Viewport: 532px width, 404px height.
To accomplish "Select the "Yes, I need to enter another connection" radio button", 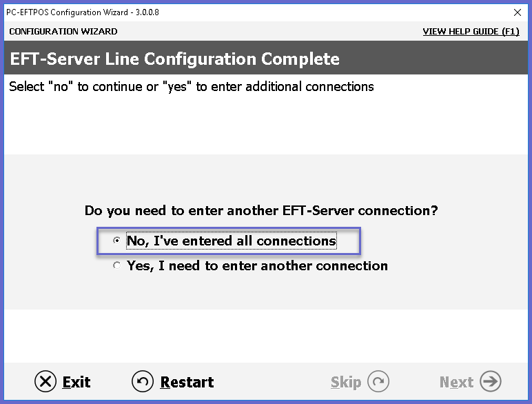I will (116, 265).
